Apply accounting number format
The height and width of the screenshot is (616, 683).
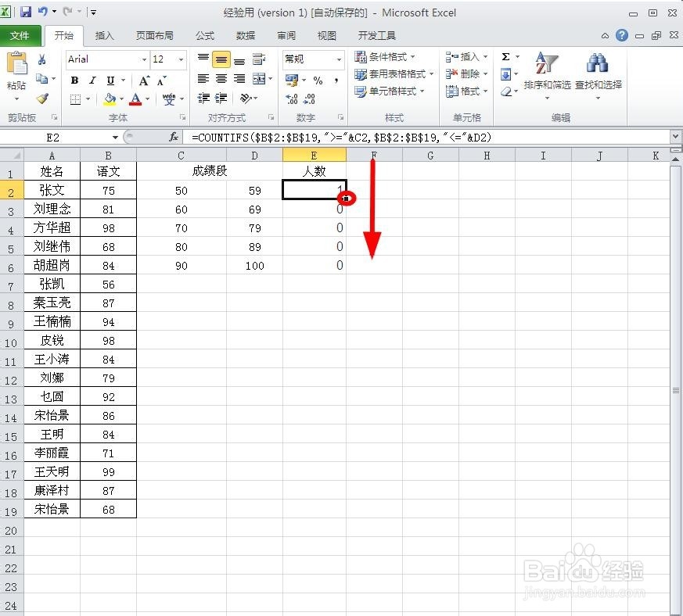point(292,80)
